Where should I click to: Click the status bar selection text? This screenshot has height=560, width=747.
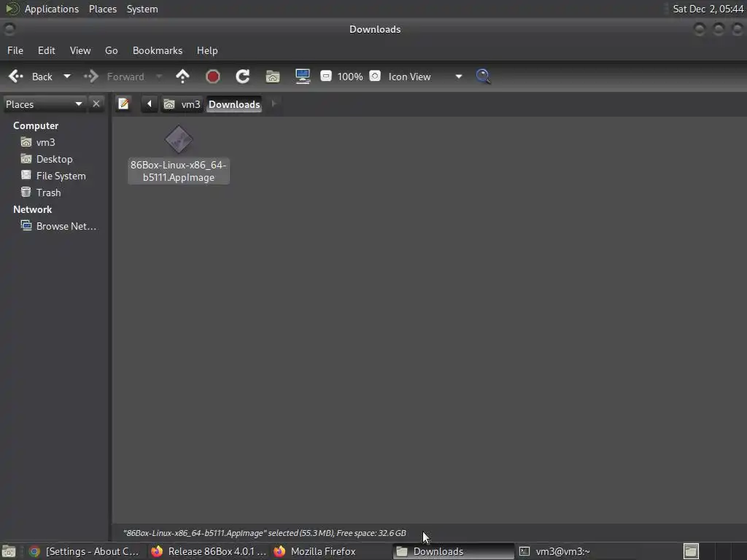pos(264,533)
